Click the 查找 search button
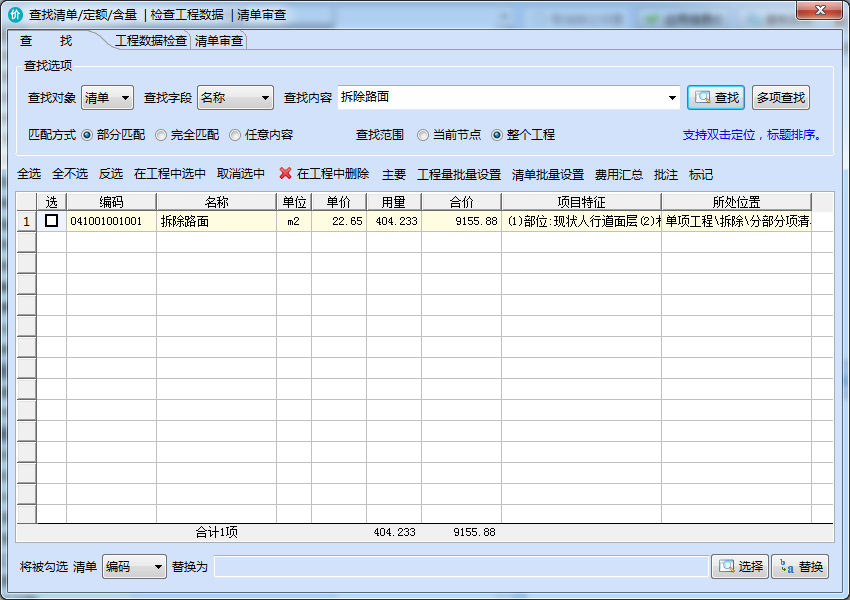This screenshot has height=600, width=850. (716, 97)
